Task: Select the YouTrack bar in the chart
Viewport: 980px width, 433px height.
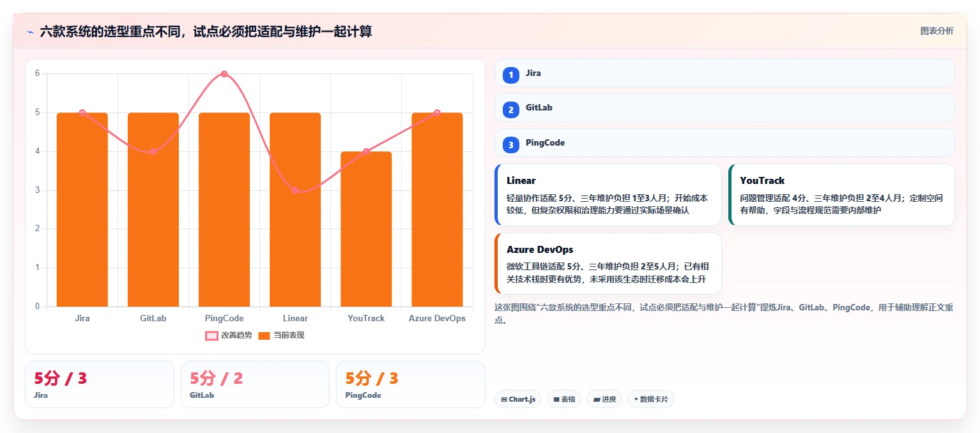Action: point(366,229)
